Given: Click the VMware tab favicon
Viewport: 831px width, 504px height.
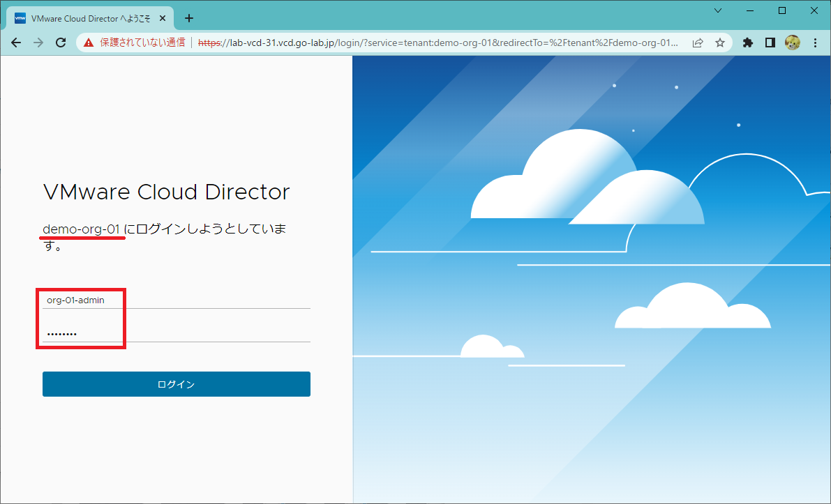Looking at the screenshot, I should pyautogui.click(x=20, y=19).
